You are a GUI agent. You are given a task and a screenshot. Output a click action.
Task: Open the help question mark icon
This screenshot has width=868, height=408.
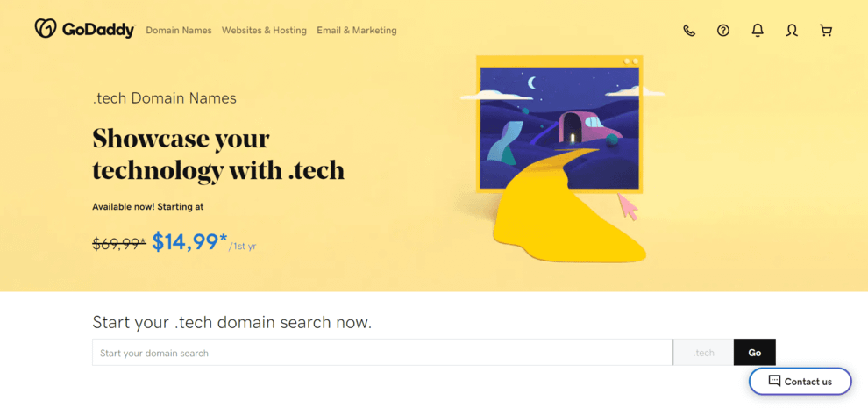point(723,31)
